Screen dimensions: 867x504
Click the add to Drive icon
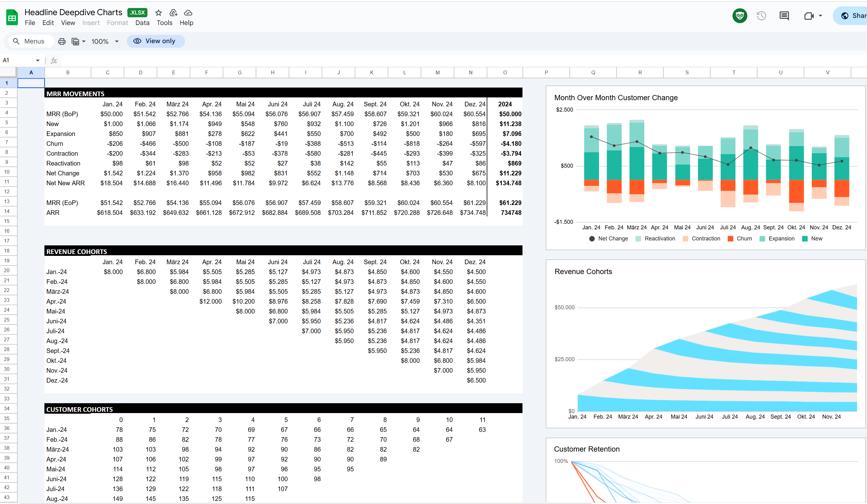[173, 13]
